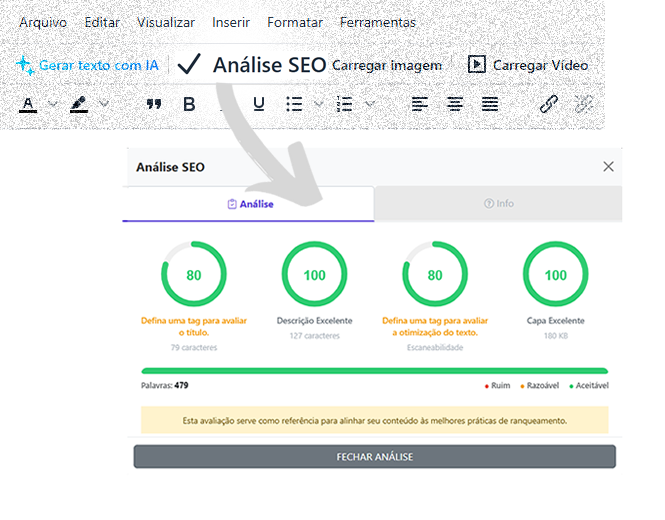Switch to the Info tab
Image resolution: width=665 pixels, height=520 pixels.
coord(498,204)
